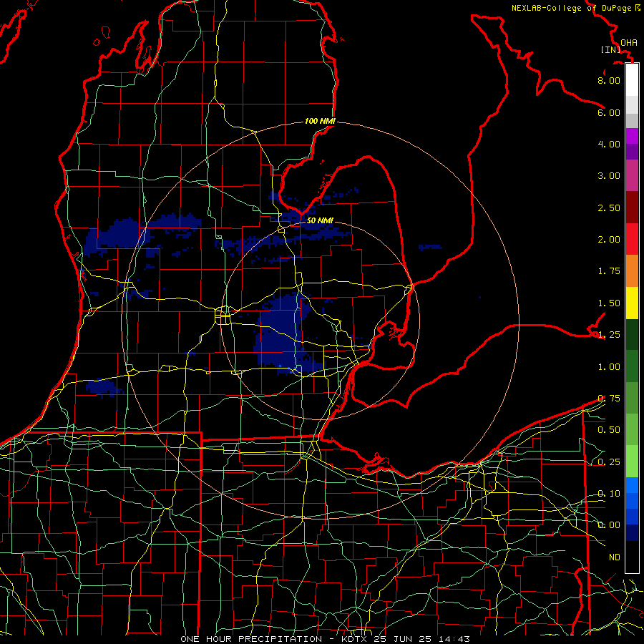Click the 100 NMI range ring label
This screenshot has height=644, width=644.
click(x=320, y=121)
